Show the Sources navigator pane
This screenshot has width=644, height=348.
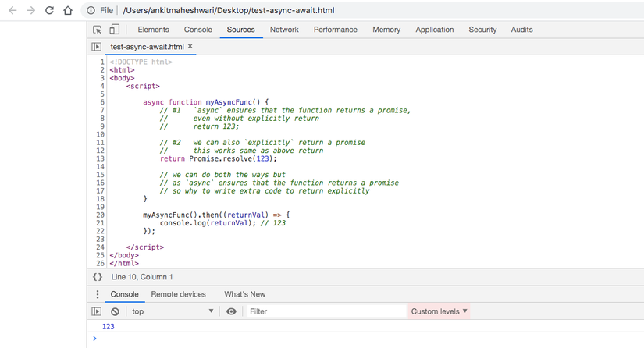click(97, 47)
